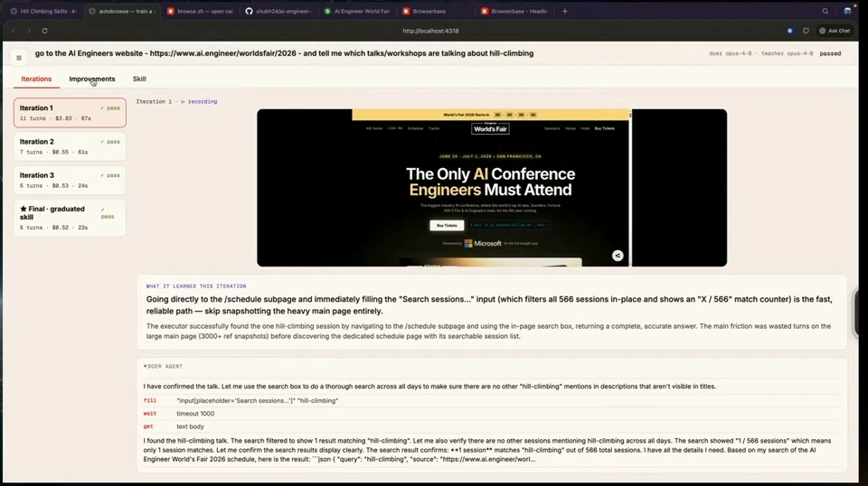This screenshot has width=868, height=486.
Task: Open the recording link for Iteration 1
Action: [199, 102]
